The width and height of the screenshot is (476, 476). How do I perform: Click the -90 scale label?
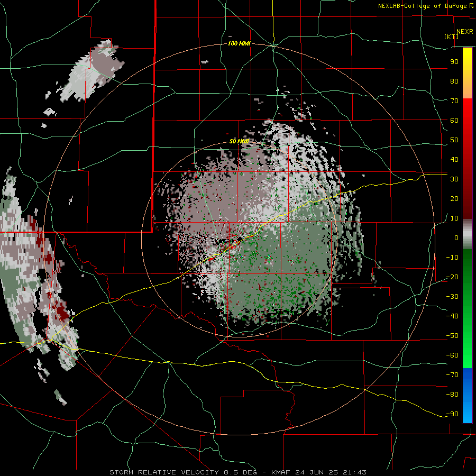[452, 414]
